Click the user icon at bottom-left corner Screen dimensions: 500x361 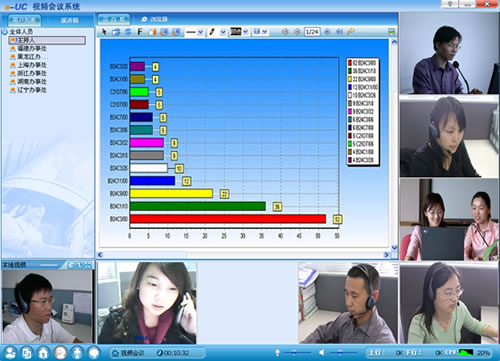tap(10, 352)
